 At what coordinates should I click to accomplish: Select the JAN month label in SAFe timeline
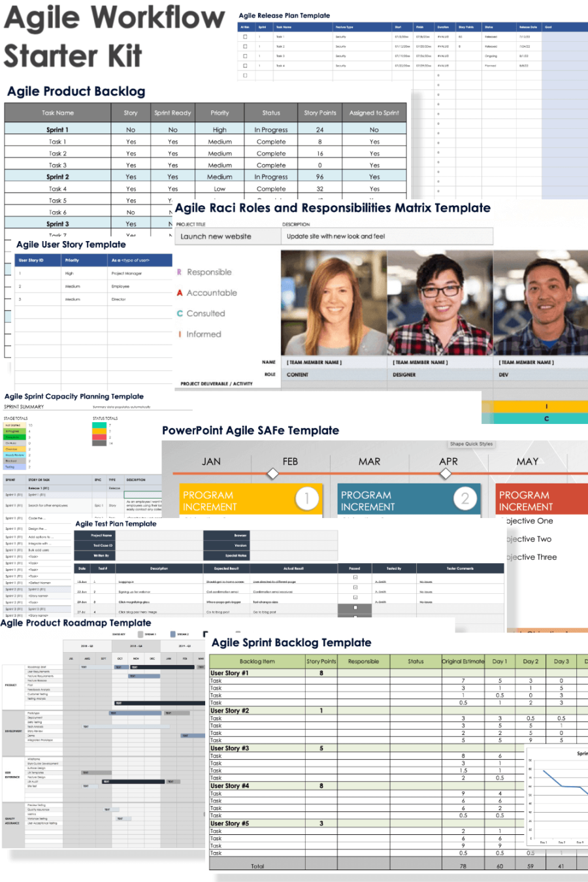[211, 462]
